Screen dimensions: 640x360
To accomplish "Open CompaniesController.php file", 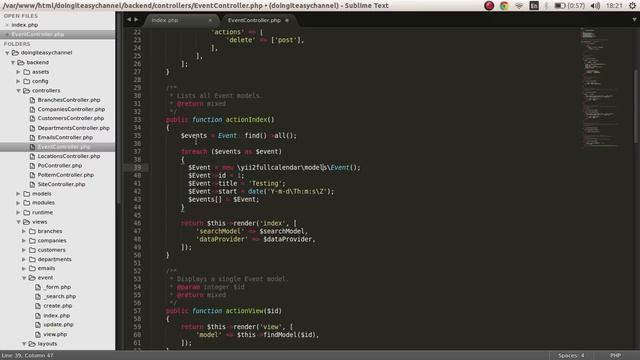I will [x=71, y=109].
